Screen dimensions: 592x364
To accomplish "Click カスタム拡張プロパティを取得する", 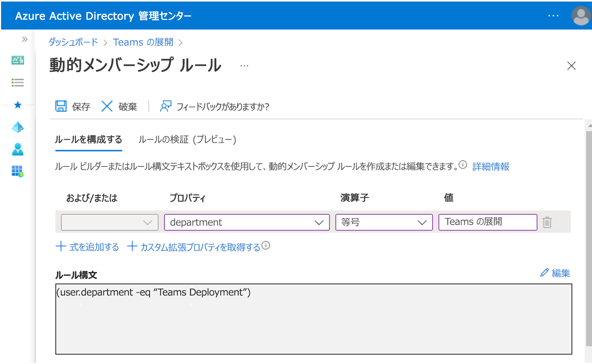I will (x=194, y=247).
